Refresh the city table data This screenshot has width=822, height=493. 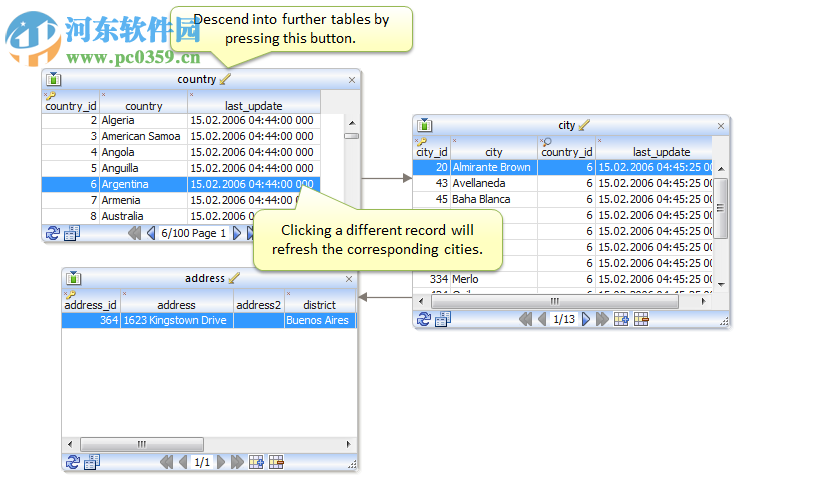[424, 319]
